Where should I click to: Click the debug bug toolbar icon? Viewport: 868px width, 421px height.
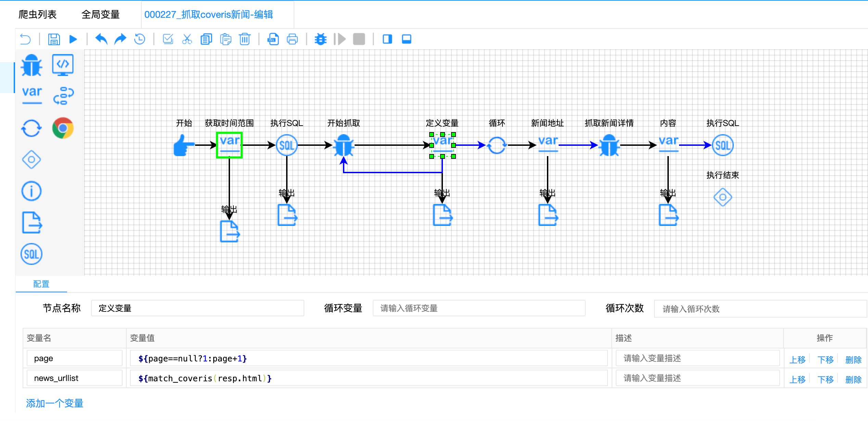[x=320, y=39]
